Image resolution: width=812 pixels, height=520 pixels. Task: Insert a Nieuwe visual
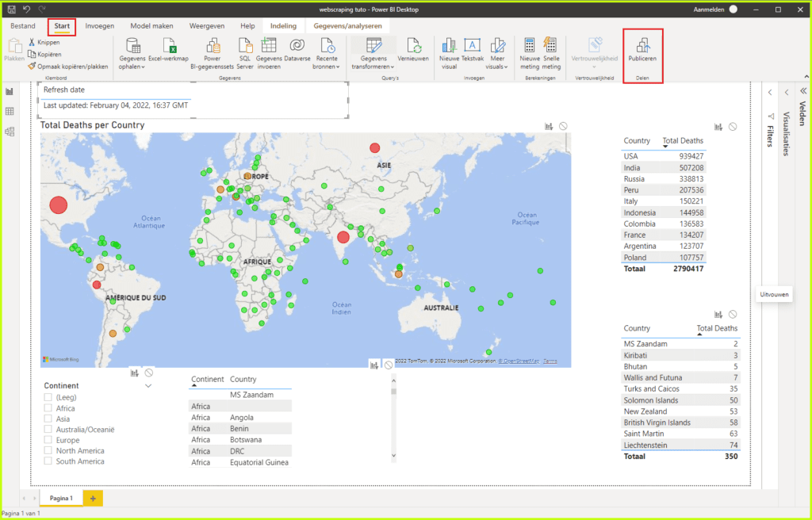449,53
